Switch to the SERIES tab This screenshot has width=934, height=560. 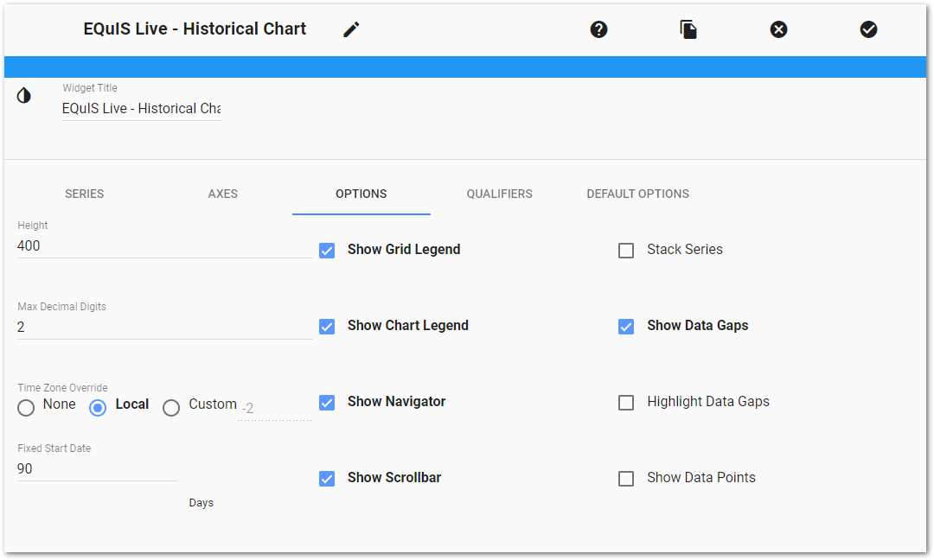(x=84, y=194)
